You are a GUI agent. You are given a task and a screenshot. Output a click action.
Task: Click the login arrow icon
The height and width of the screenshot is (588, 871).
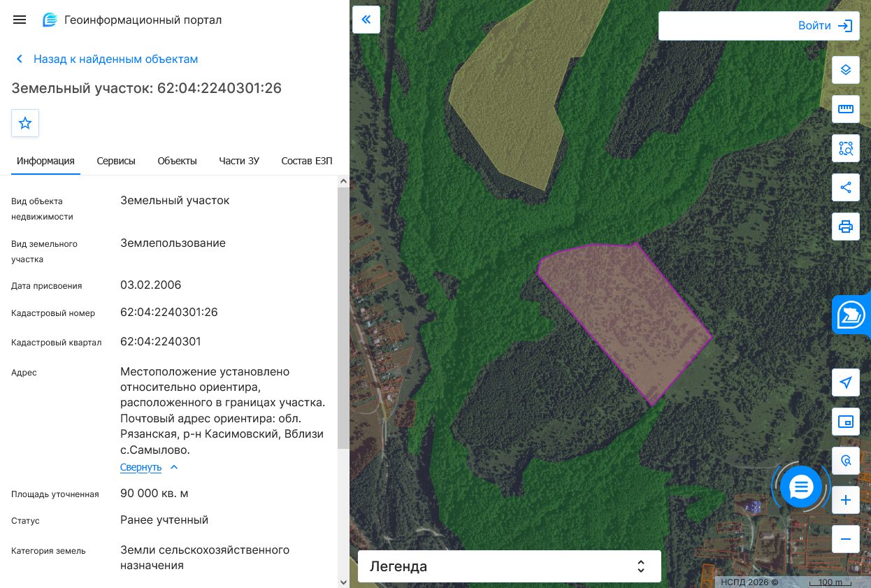(845, 26)
